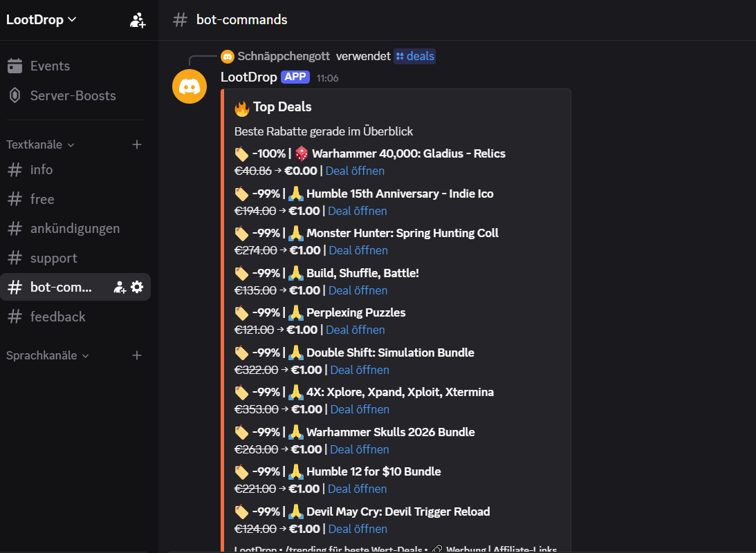Open the LootDrop server dropdown menu
756x553 pixels.
point(41,20)
